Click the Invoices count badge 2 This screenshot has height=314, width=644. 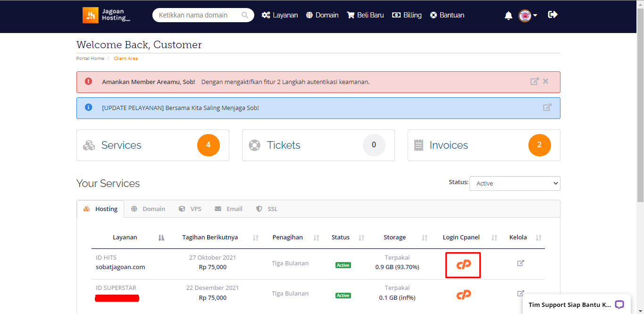[540, 145]
